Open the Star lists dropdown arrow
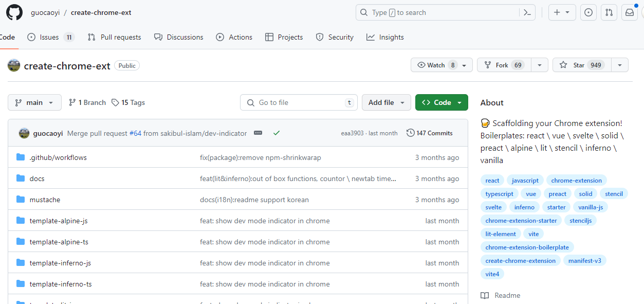The image size is (644, 304). coord(620,65)
